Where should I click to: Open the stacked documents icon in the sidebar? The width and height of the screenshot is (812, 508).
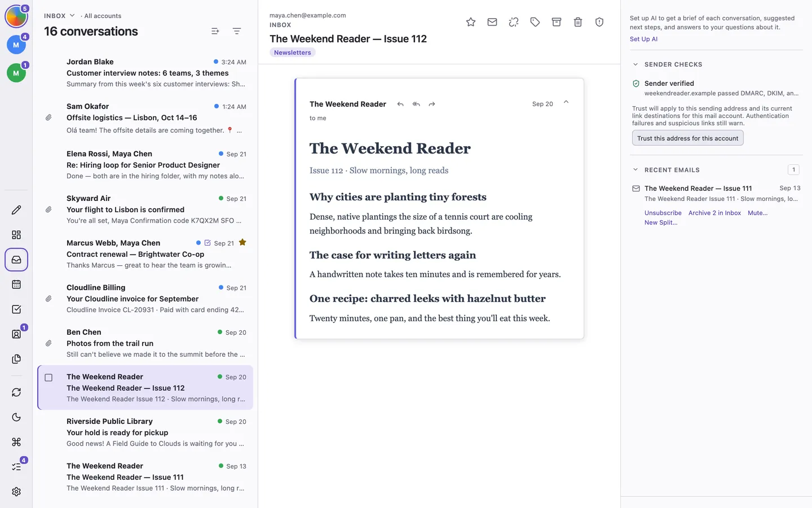[x=16, y=359]
